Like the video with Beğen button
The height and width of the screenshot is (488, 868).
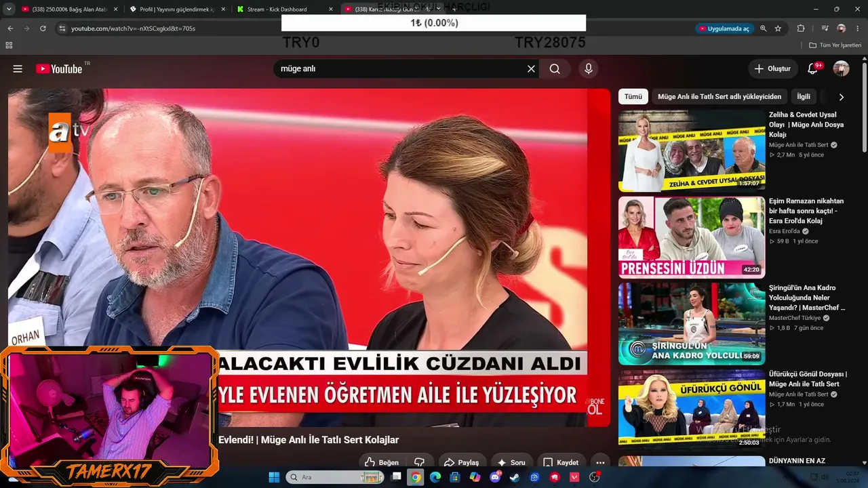pos(382,462)
